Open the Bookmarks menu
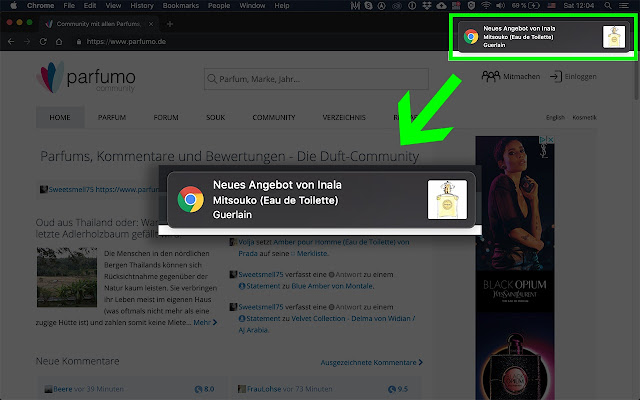Image resolution: width=640 pixels, height=400 pixels. [x=180, y=5]
